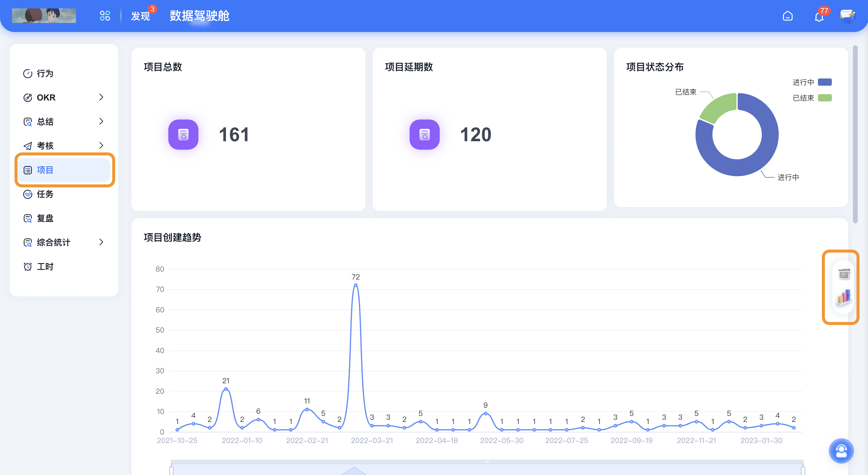Click the 21 data point on trend
Viewport: 868px width, 475px height.
(x=226, y=389)
